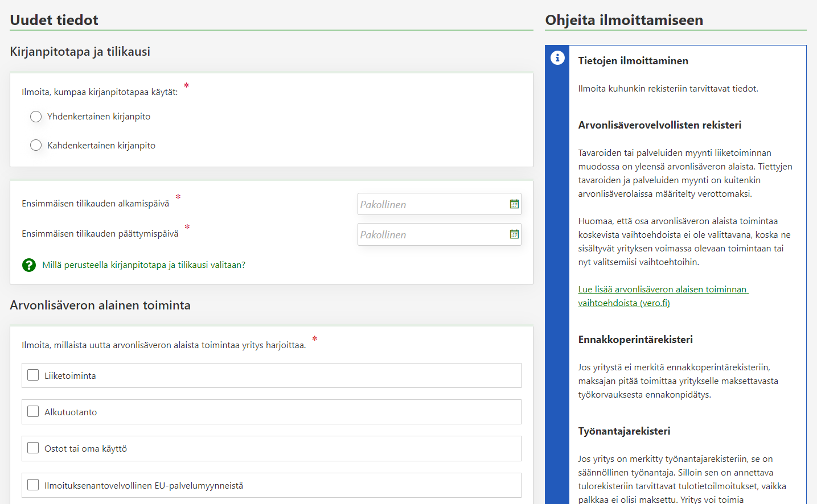Click the Ostot tai oma käyttö row label
817x504 pixels.
85,449
